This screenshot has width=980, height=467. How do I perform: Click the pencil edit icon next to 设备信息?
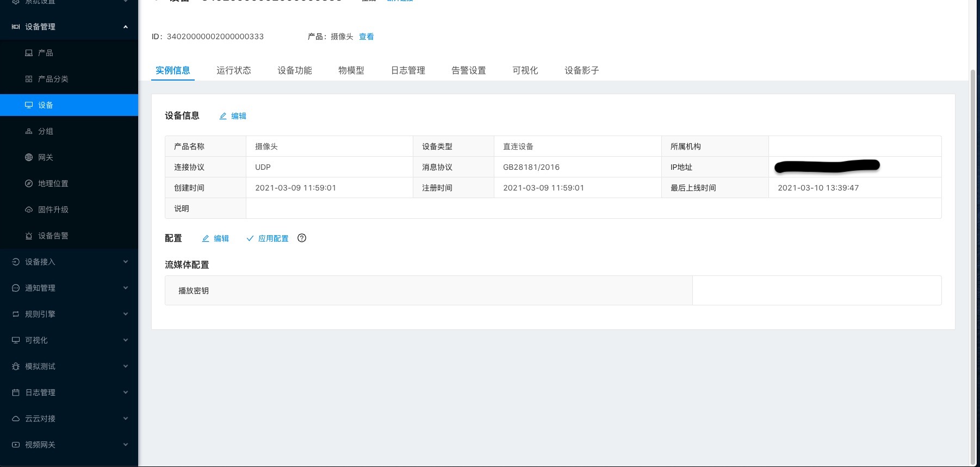click(223, 116)
